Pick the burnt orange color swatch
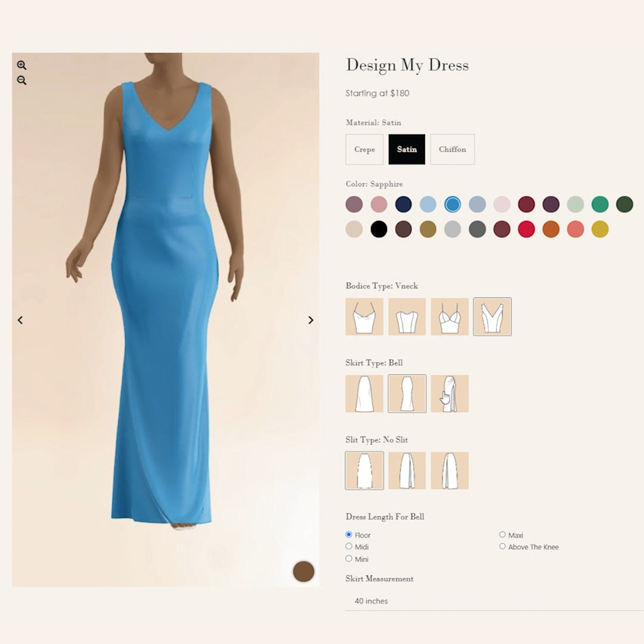Image resolution: width=644 pixels, height=644 pixels. click(551, 229)
